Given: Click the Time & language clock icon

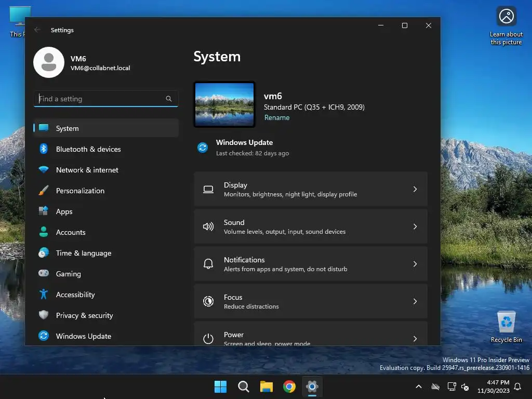Looking at the screenshot, I should pyautogui.click(x=44, y=253).
